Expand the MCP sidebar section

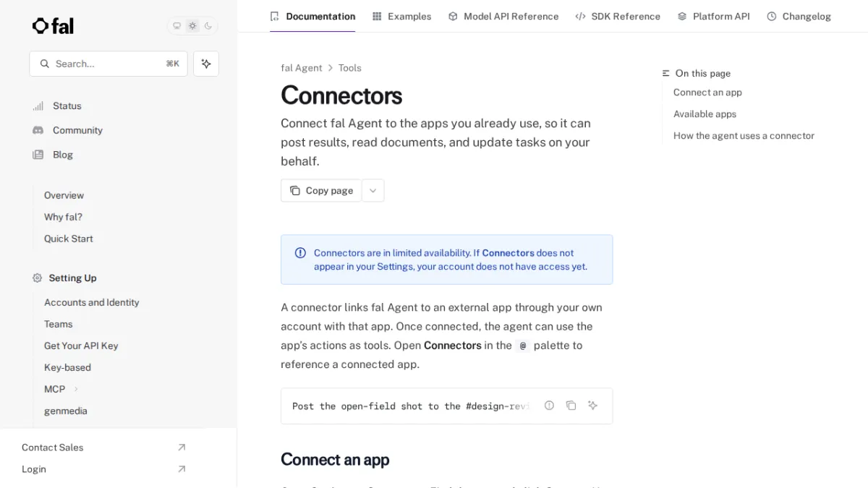tap(76, 389)
